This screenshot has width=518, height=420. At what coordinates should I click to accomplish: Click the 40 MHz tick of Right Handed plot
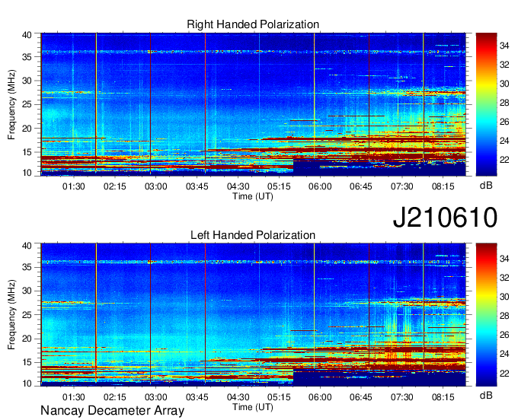coord(27,35)
